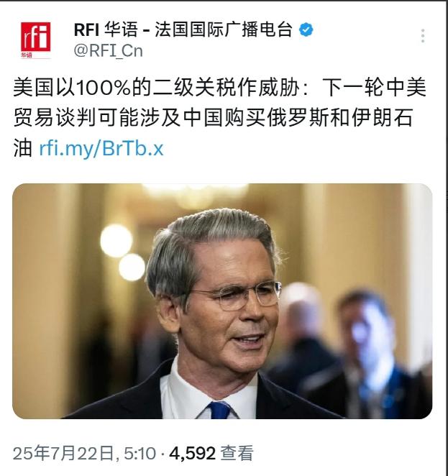Click the @RFI_Cn handle
This screenshot has height=476, width=448.
point(108,50)
